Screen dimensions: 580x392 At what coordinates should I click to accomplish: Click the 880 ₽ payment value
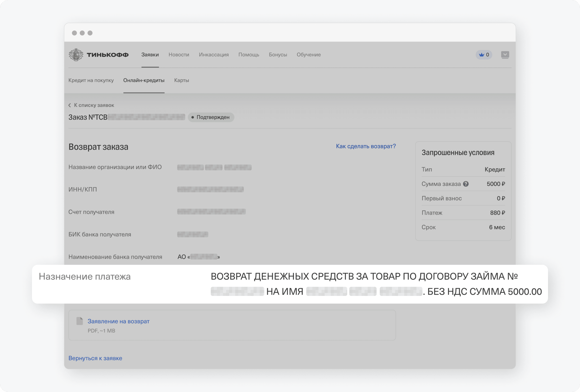[497, 213]
